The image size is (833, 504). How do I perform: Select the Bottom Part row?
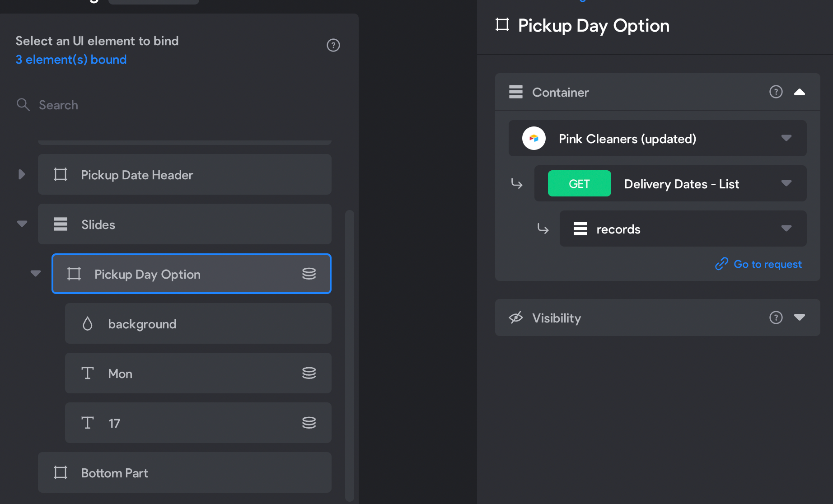[185, 472]
